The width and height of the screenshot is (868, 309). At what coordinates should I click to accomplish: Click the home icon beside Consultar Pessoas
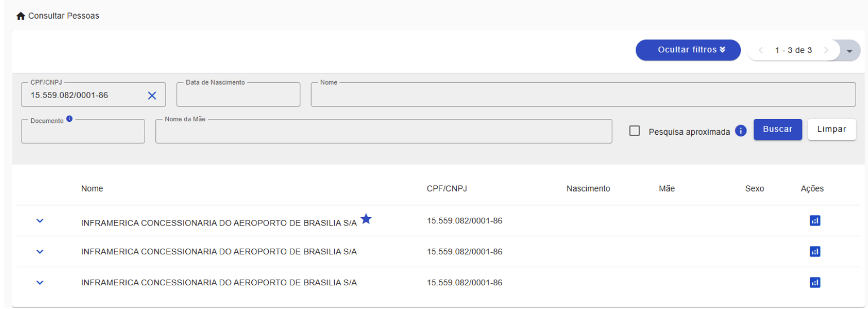(x=21, y=16)
